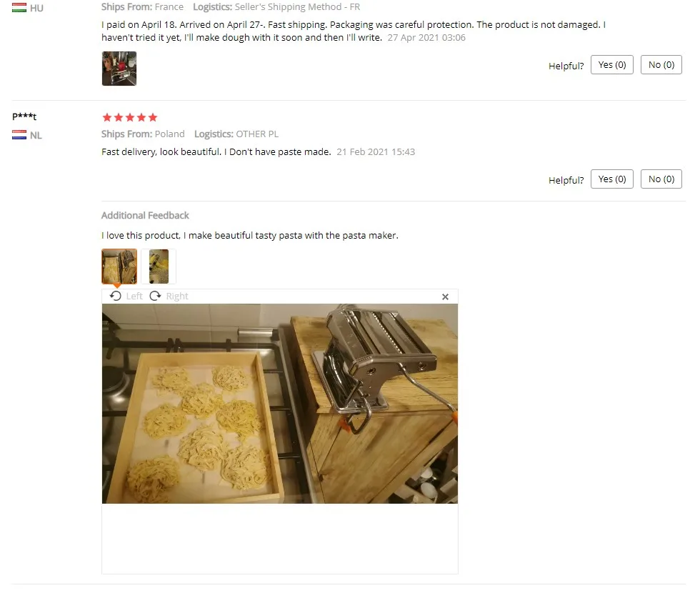Close the enlarged photo viewer
The width and height of the screenshot is (700, 593).
click(x=445, y=297)
